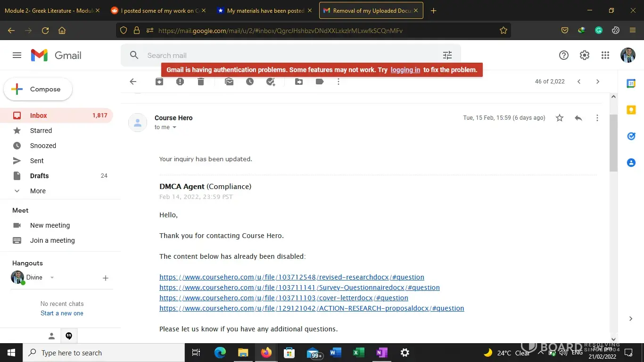This screenshot has height=362, width=644.
Task: Delete the email with the trash icon
Action: click(201, 82)
